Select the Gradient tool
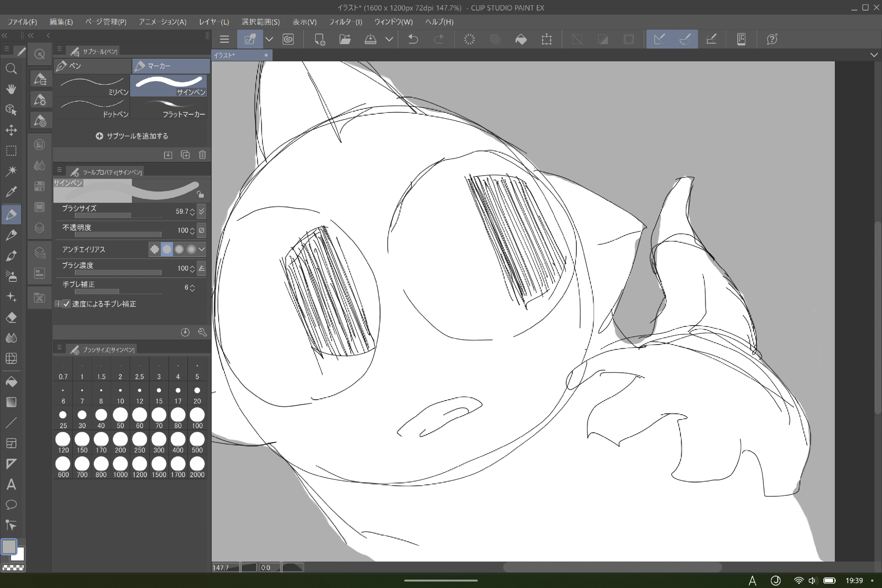This screenshot has height=588, width=882. coord(11,402)
